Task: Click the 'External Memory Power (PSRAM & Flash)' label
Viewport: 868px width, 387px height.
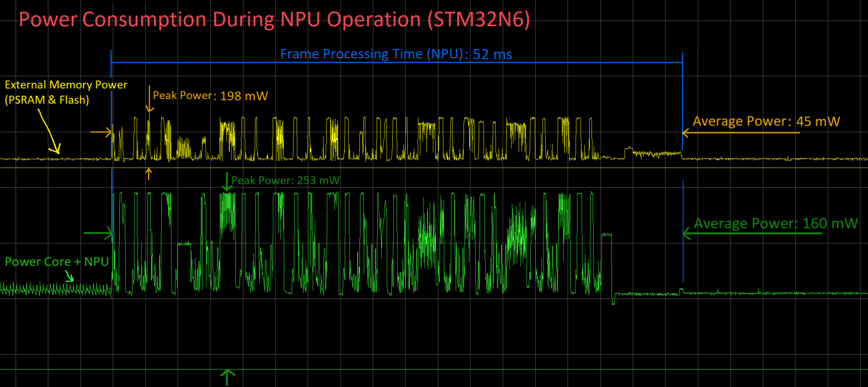Action: click(66, 92)
